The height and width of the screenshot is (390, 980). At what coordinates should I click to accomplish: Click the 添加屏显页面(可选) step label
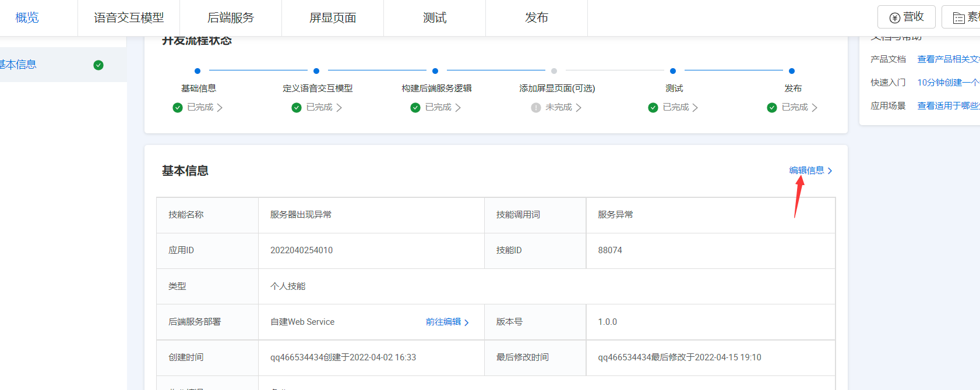coord(557,88)
